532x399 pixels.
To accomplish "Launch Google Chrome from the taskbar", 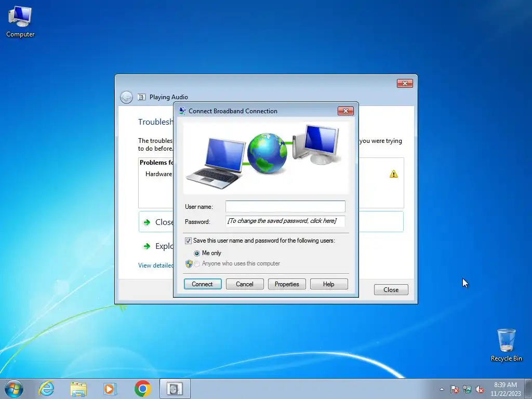I will click(142, 389).
